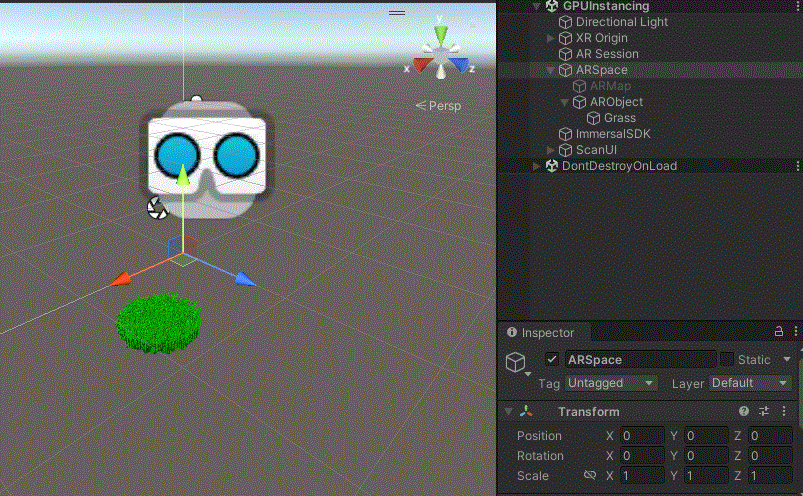Select Directional Light in the hierarchy

[622, 22]
